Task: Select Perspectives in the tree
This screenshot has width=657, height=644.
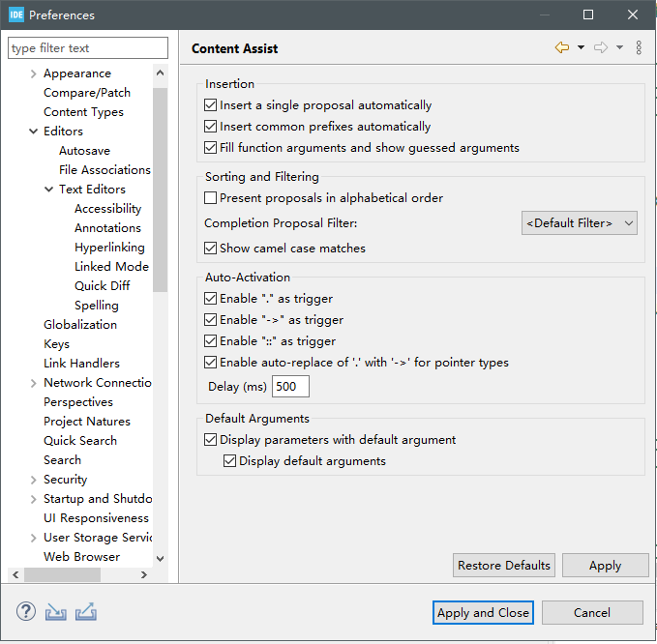Action: click(x=78, y=402)
